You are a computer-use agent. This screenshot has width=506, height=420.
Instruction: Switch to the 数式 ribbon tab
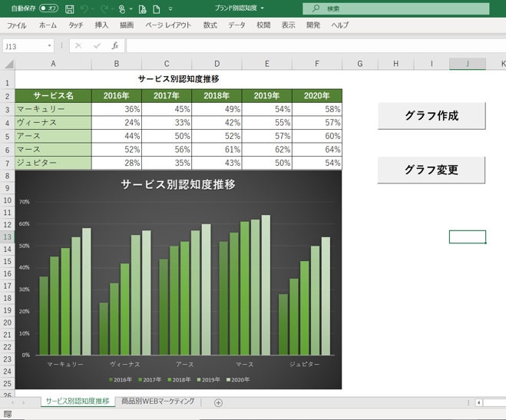point(210,25)
